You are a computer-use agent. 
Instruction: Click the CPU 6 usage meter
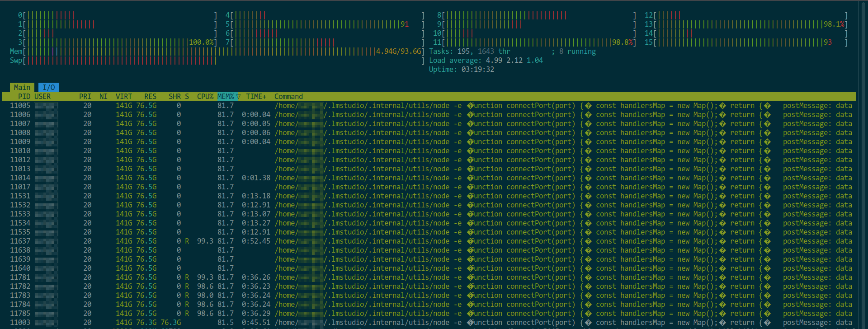click(325, 33)
